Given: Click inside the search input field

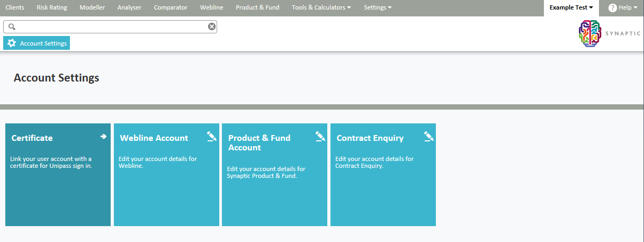Looking at the screenshot, I should pyautogui.click(x=111, y=26).
